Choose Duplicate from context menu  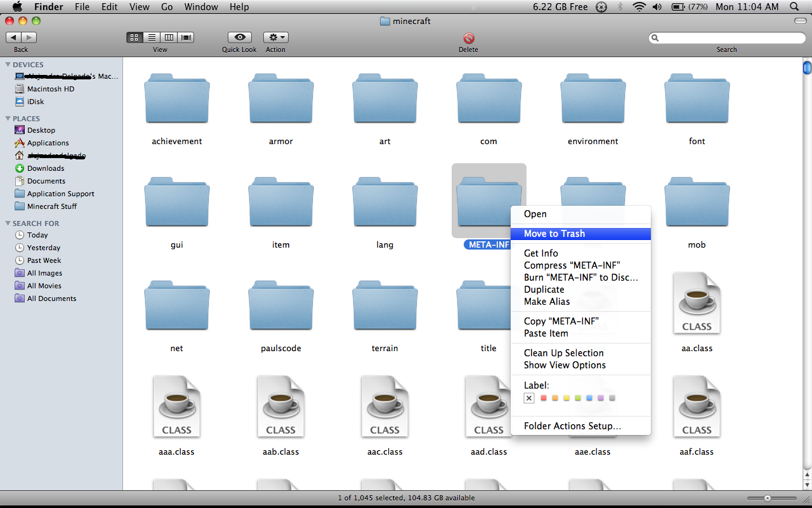point(580,290)
